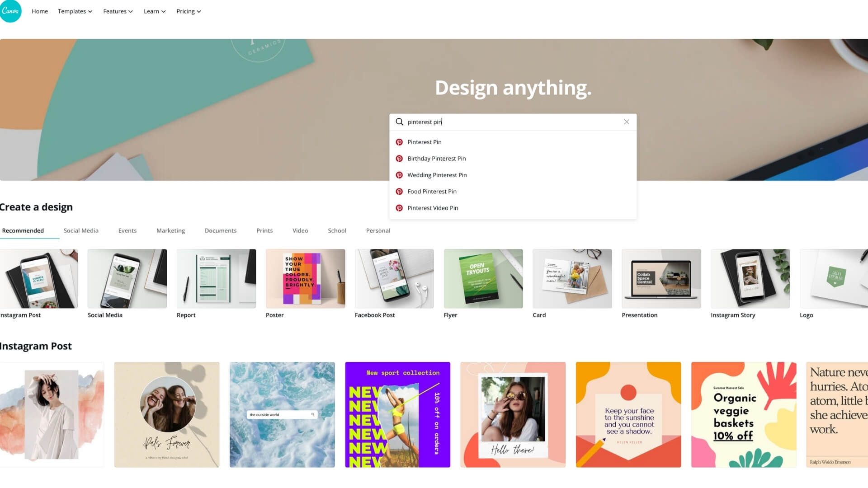Open the Pricing dropdown menu
Screen dimensions: 868x488
(189, 11)
